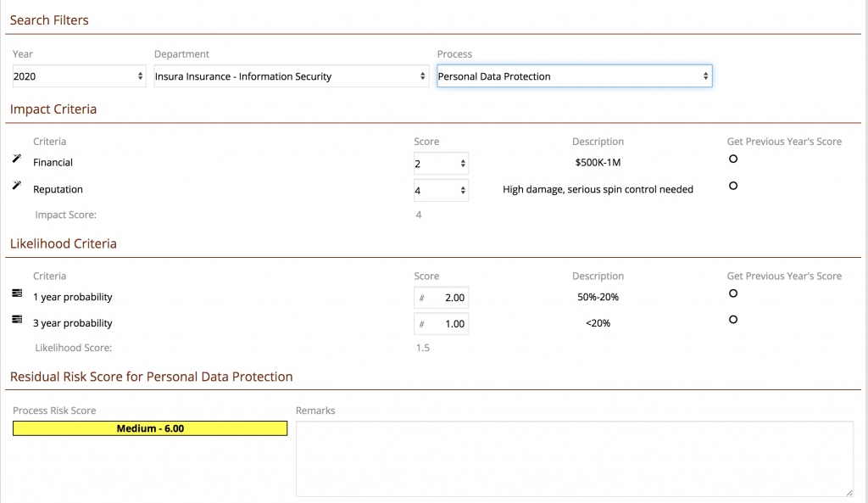Select previous year's score for Financial

[x=732, y=159]
